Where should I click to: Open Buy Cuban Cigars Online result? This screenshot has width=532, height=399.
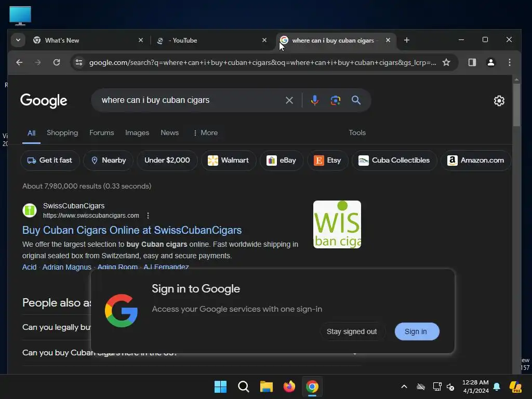click(132, 230)
